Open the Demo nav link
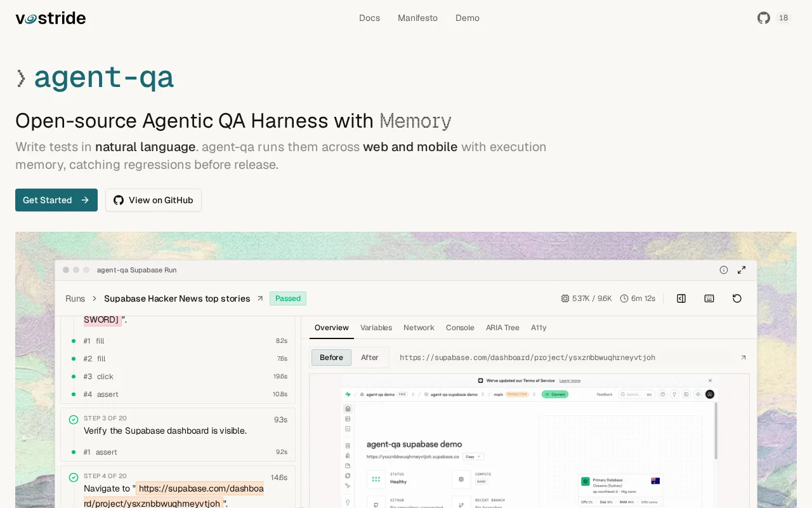 click(x=468, y=18)
